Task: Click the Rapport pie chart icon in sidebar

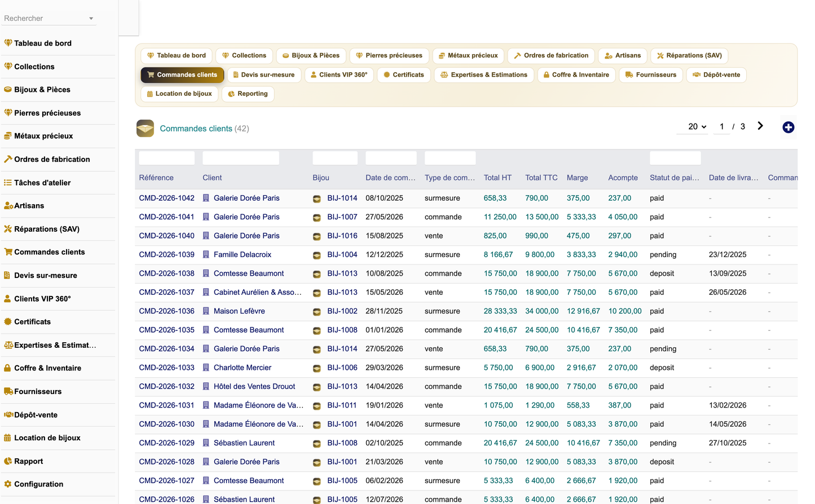Action: coord(8,461)
